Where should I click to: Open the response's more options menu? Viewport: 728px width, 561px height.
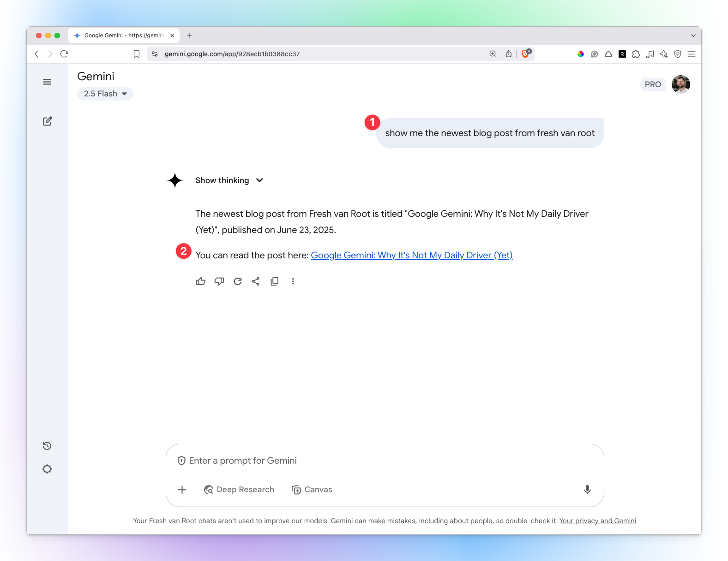tap(293, 281)
